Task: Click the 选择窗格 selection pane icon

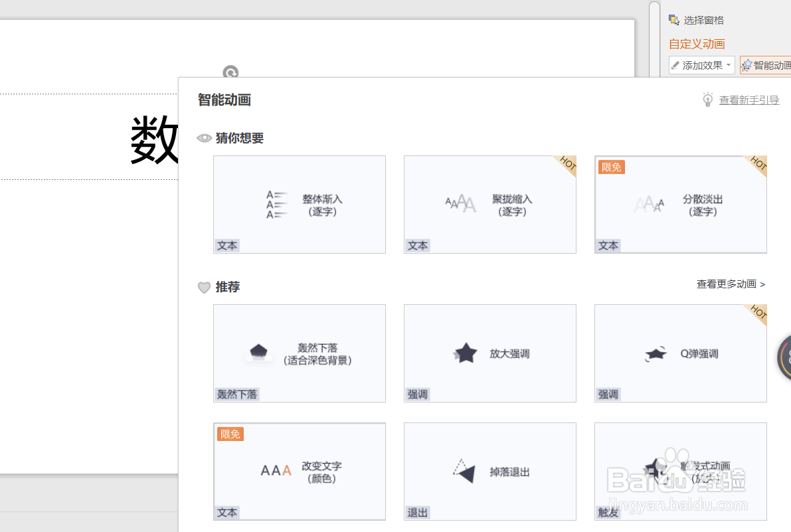Action: pos(675,20)
